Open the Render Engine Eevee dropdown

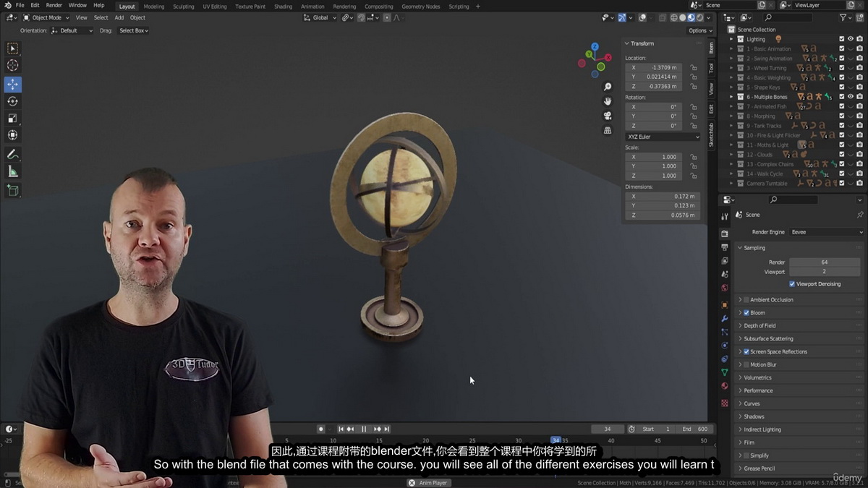point(826,232)
